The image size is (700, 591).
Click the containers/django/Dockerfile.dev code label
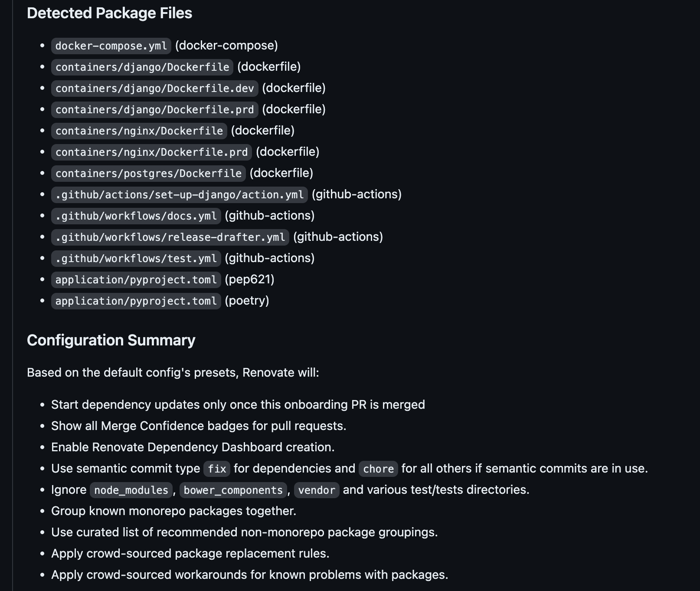(154, 89)
